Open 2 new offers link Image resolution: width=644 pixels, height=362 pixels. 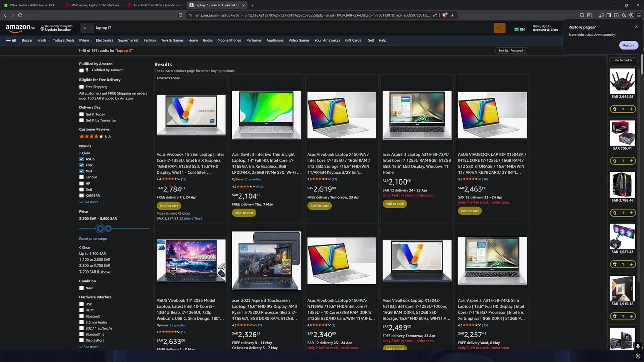point(191,218)
